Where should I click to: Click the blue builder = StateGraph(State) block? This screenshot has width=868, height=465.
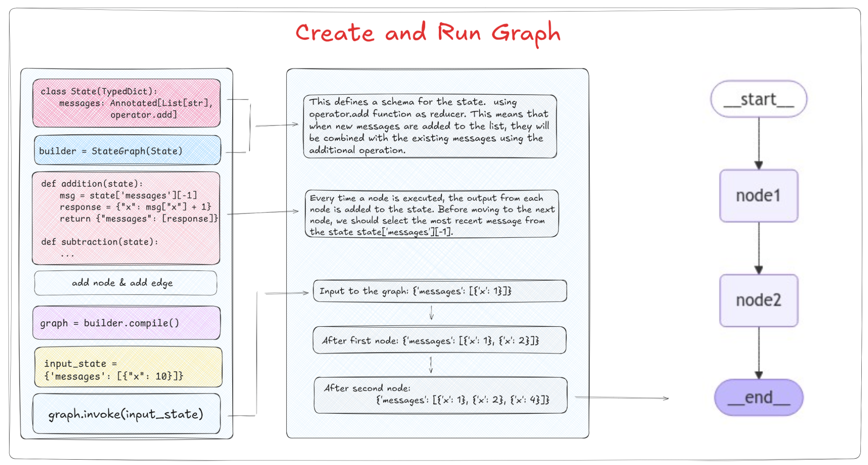[x=127, y=151]
